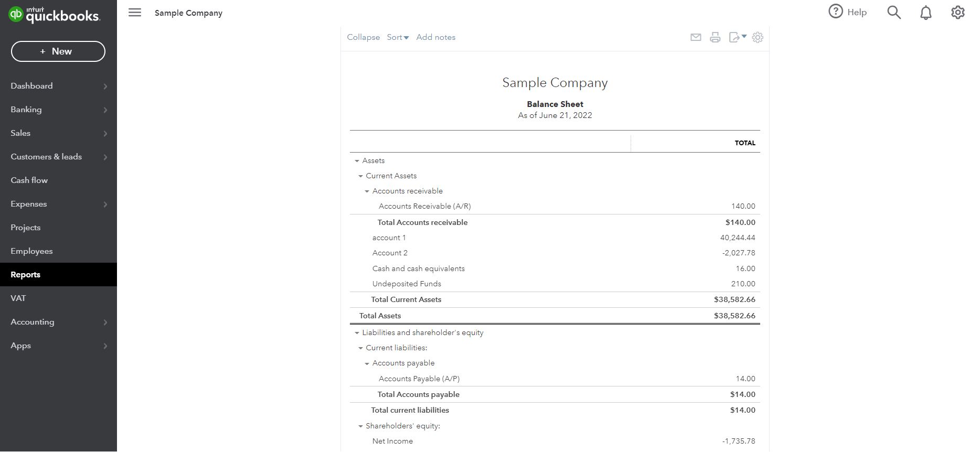Open report settings gear in toolbar
980x452 pixels.
758,37
